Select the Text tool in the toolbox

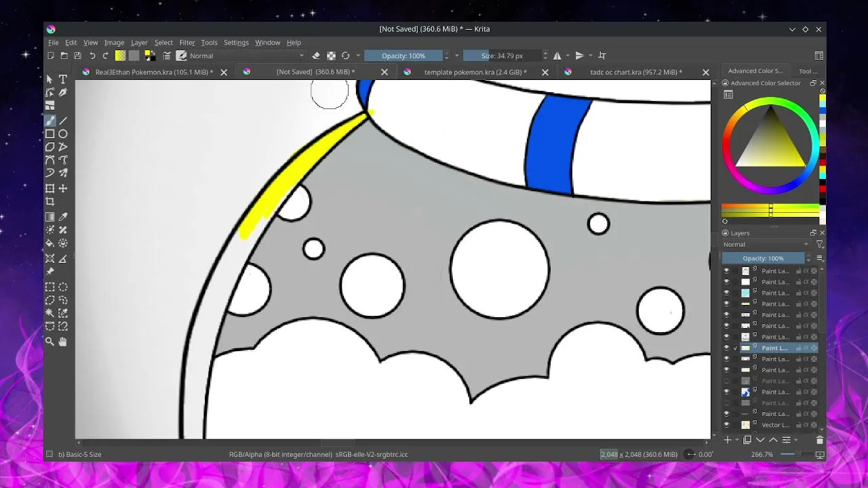[63, 79]
